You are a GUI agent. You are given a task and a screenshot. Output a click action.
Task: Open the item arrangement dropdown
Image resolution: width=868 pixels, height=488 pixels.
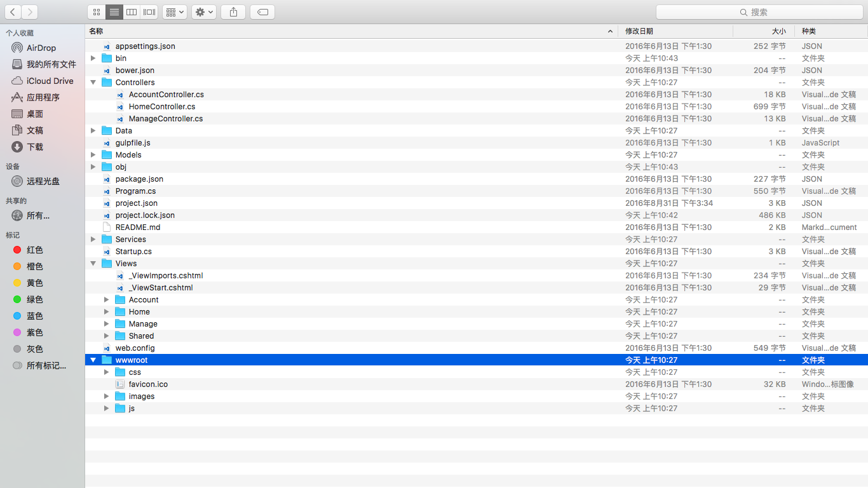(175, 12)
